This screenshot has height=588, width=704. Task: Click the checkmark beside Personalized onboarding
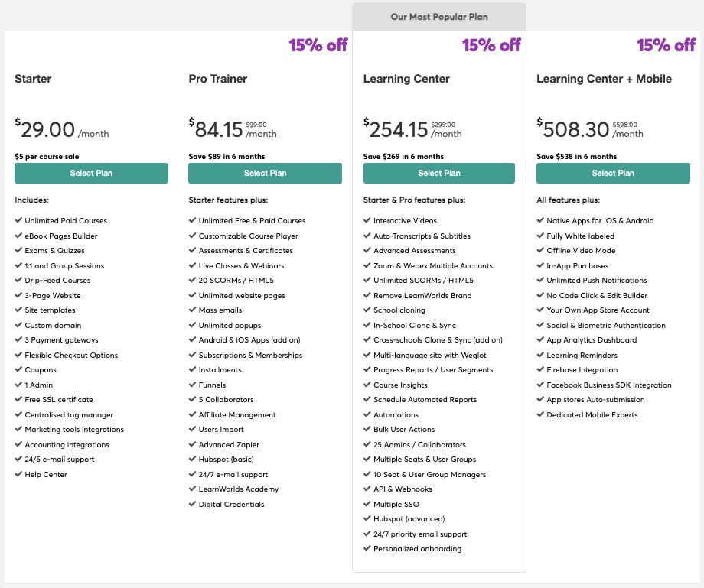(367, 549)
